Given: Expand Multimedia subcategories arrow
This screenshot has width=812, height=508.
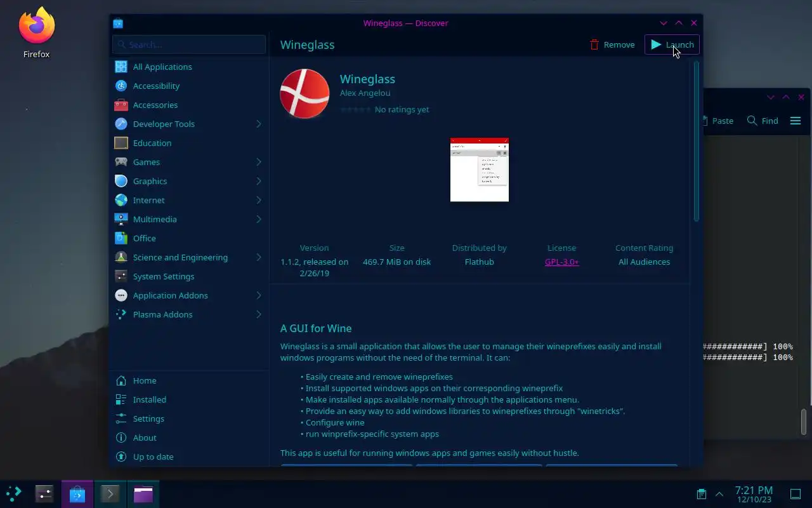Looking at the screenshot, I should tap(259, 219).
